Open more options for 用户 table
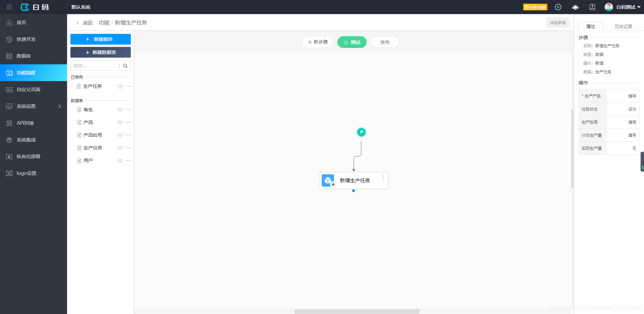Viewport: 644px width, 314px height. coord(128,161)
